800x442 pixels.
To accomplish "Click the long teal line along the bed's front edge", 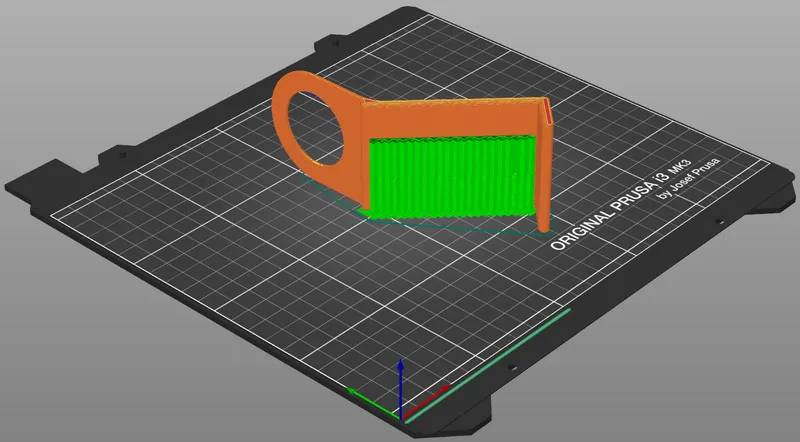I will pos(488,365).
